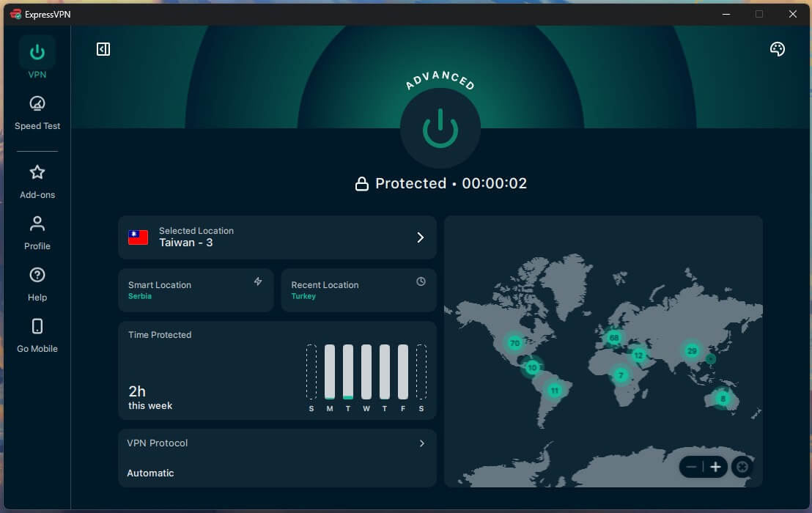Open the Profile section

coord(37,233)
